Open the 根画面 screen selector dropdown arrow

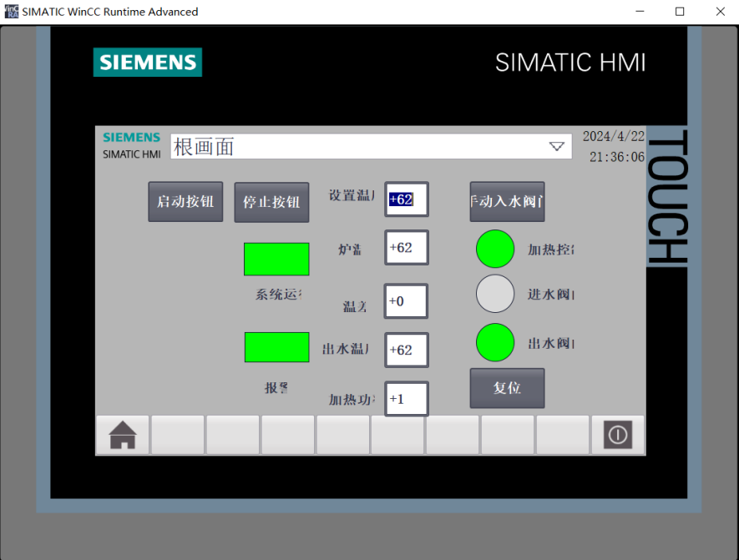(x=557, y=147)
